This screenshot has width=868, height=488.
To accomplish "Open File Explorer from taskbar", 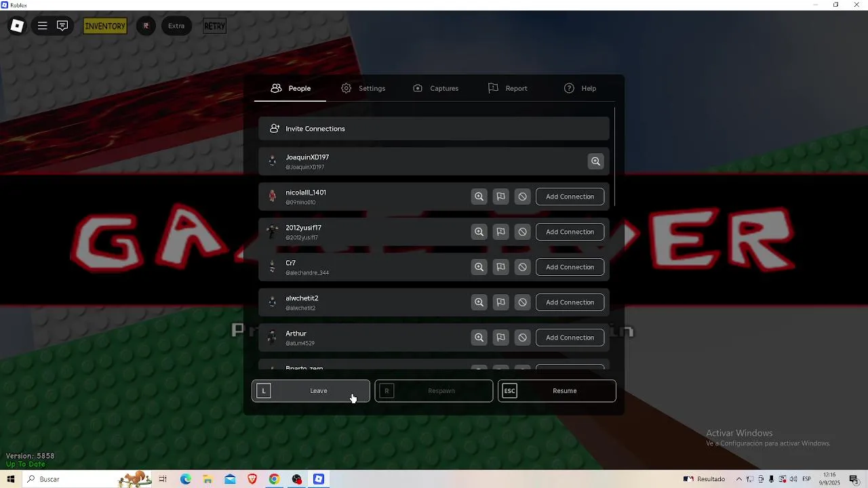I will (x=208, y=479).
